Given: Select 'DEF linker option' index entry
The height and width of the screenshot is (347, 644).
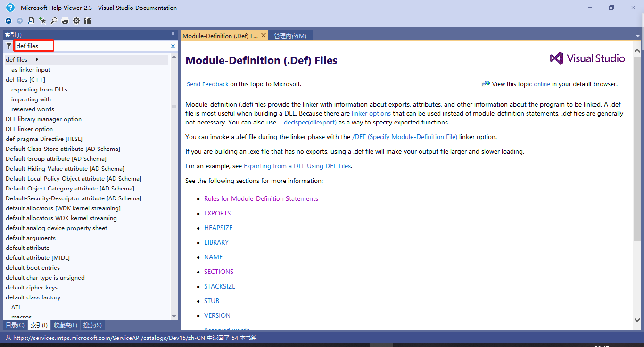Looking at the screenshot, I should 29,129.
